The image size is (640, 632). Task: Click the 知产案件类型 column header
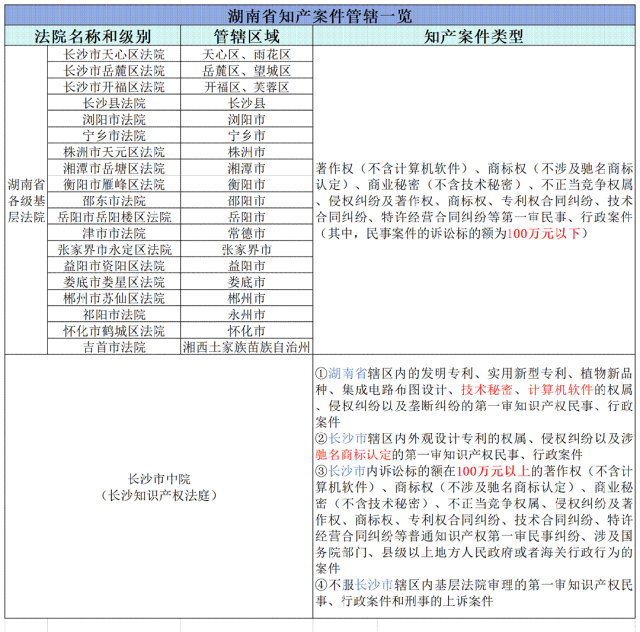[474, 36]
